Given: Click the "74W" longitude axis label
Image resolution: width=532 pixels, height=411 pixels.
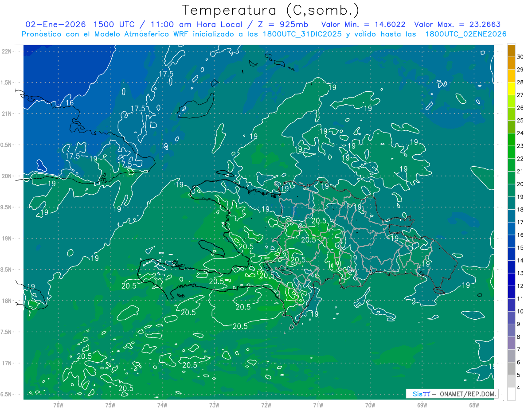Looking at the screenshot, I should (x=162, y=405).
